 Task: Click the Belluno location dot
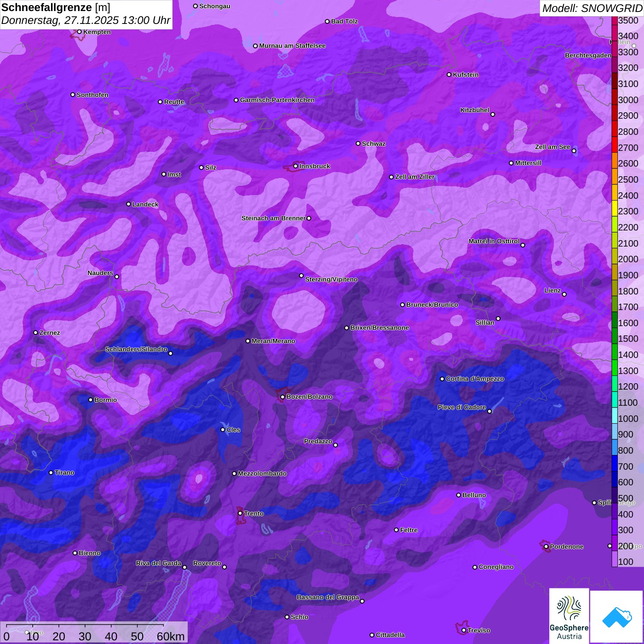(x=458, y=495)
